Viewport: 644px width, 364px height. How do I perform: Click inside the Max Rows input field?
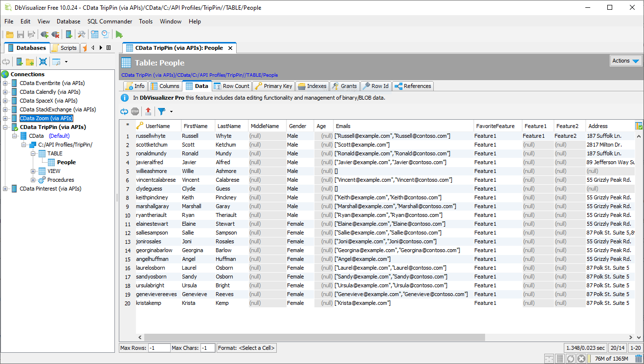pos(158,348)
